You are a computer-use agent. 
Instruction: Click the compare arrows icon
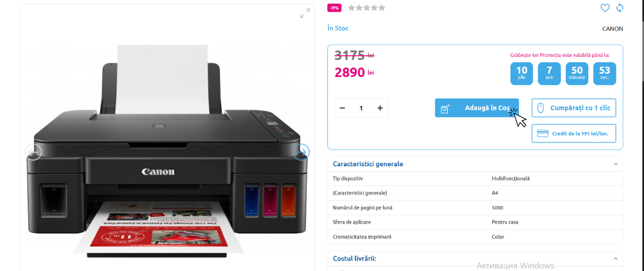[620, 8]
